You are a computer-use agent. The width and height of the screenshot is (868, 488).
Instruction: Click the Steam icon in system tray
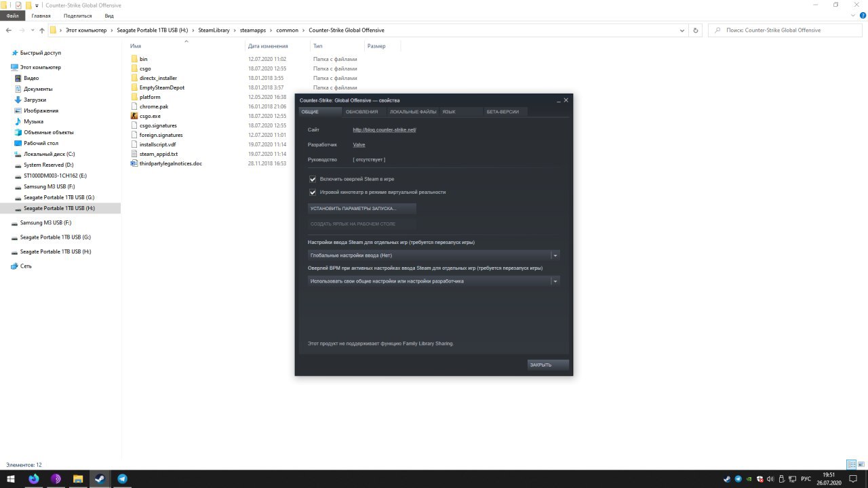[727, 479]
